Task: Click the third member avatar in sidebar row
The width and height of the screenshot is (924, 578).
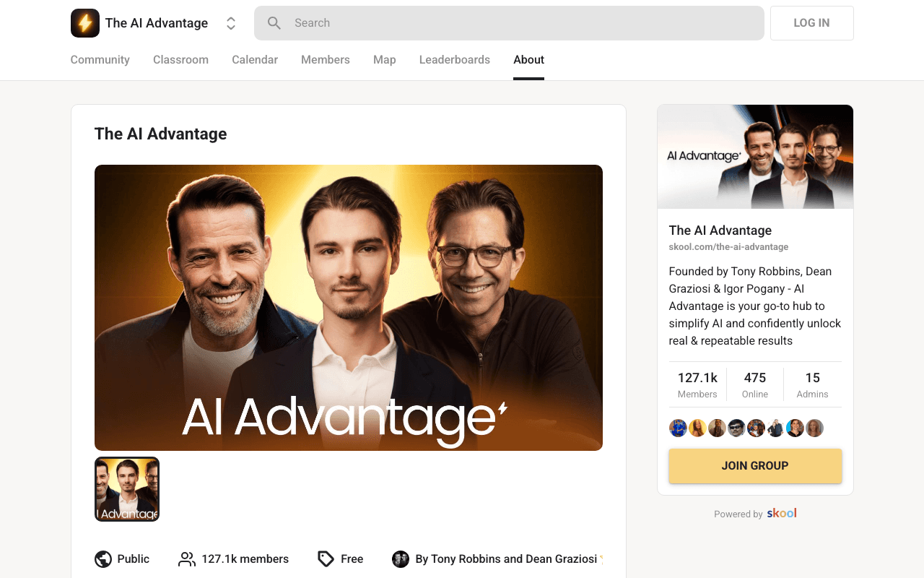Action: tap(717, 428)
